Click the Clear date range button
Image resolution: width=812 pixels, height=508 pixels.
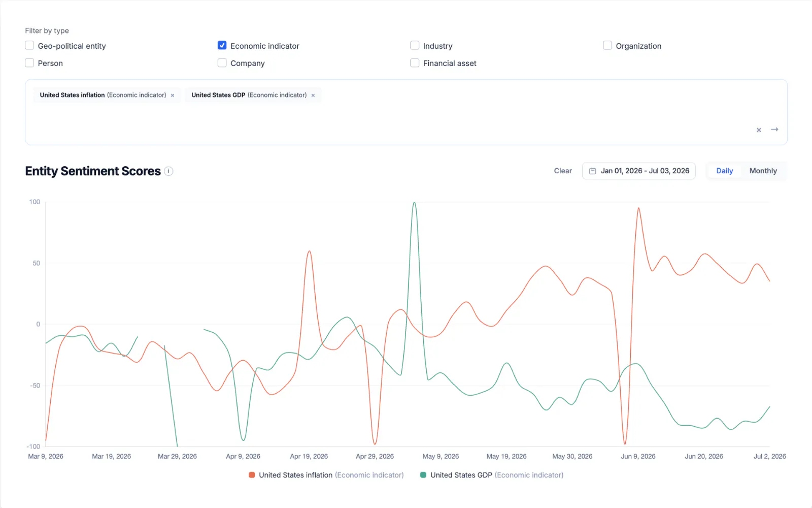point(563,171)
